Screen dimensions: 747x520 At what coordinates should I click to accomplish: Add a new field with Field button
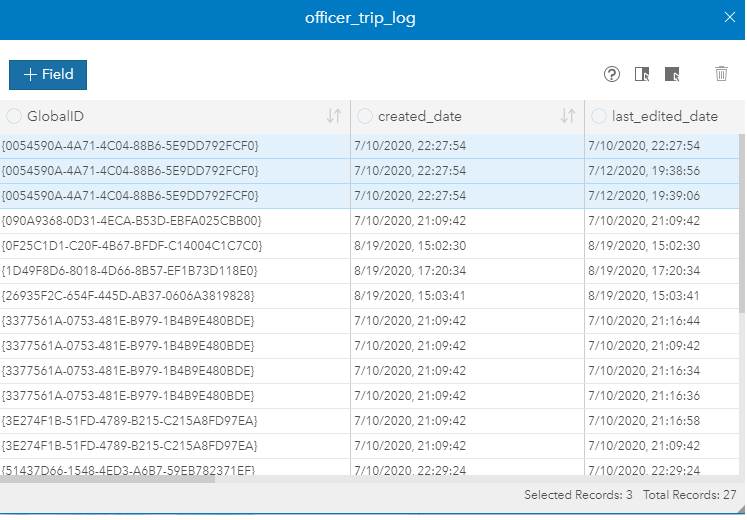pos(48,75)
